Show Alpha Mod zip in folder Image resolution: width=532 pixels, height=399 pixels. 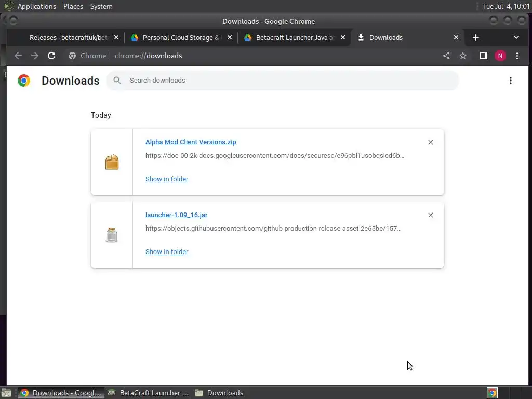(x=167, y=179)
